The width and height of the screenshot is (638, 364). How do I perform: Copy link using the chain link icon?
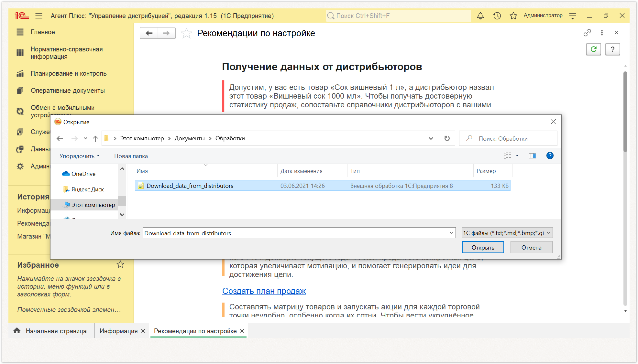(x=587, y=33)
